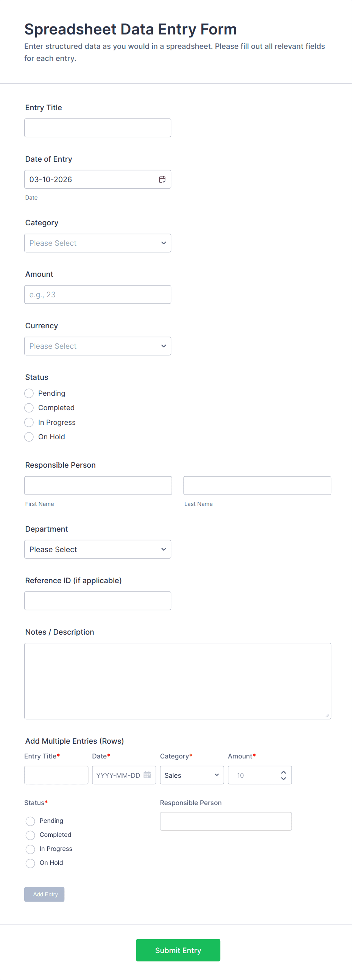Screen dimensions: 352x980
Task: Select the Pending status radio button
Action: coord(29,393)
